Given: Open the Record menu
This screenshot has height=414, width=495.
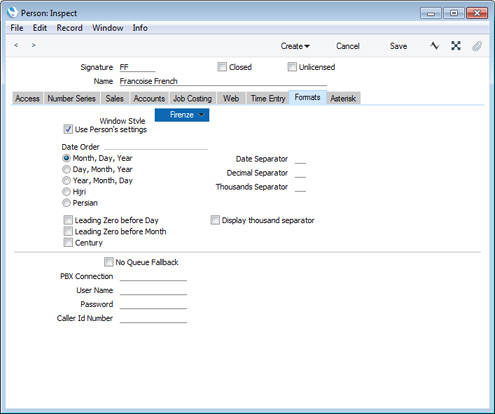Looking at the screenshot, I should (69, 28).
